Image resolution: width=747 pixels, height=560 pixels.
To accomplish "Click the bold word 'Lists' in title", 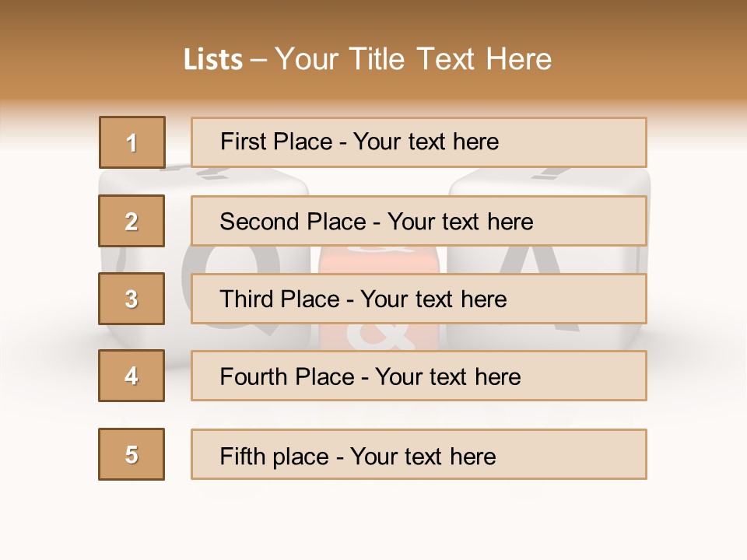I will pos(212,60).
